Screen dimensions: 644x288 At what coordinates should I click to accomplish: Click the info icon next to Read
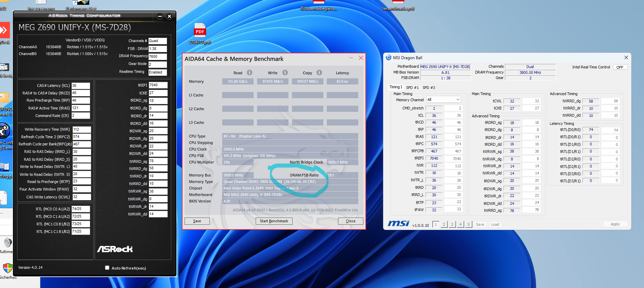point(250,73)
